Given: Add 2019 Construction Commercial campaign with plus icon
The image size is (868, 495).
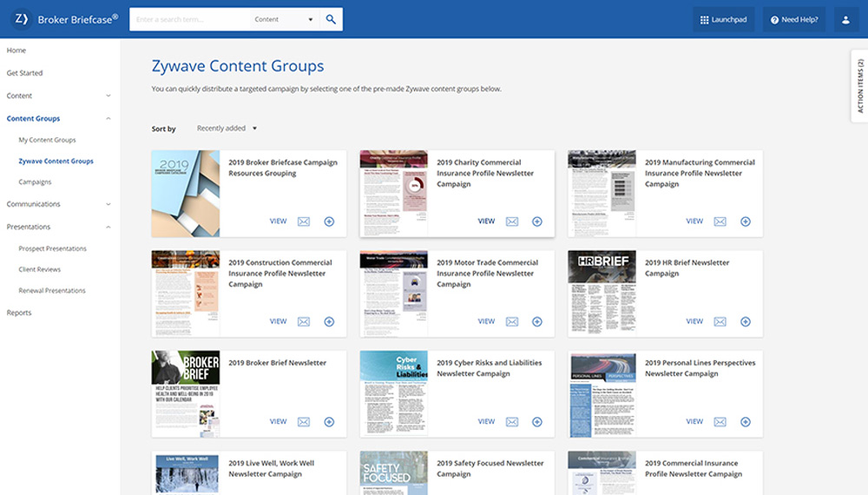Looking at the screenshot, I should click(x=329, y=321).
